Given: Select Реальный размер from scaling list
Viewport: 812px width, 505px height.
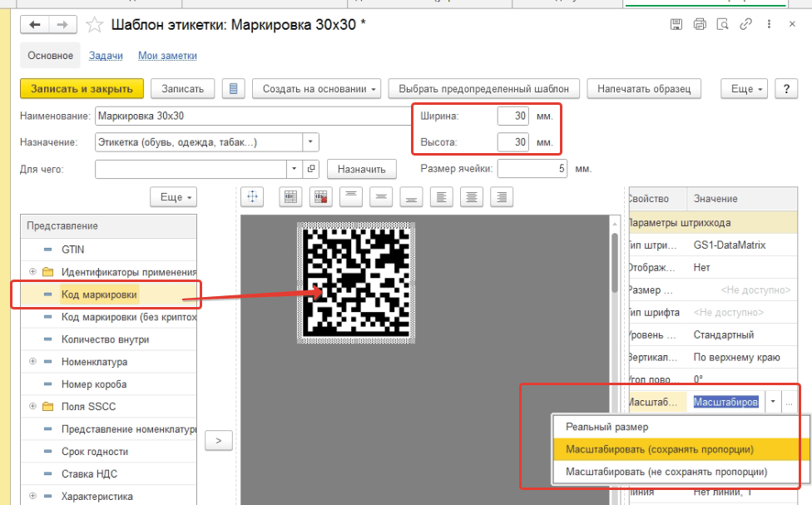Looking at the screenshot, I should 607,427.
